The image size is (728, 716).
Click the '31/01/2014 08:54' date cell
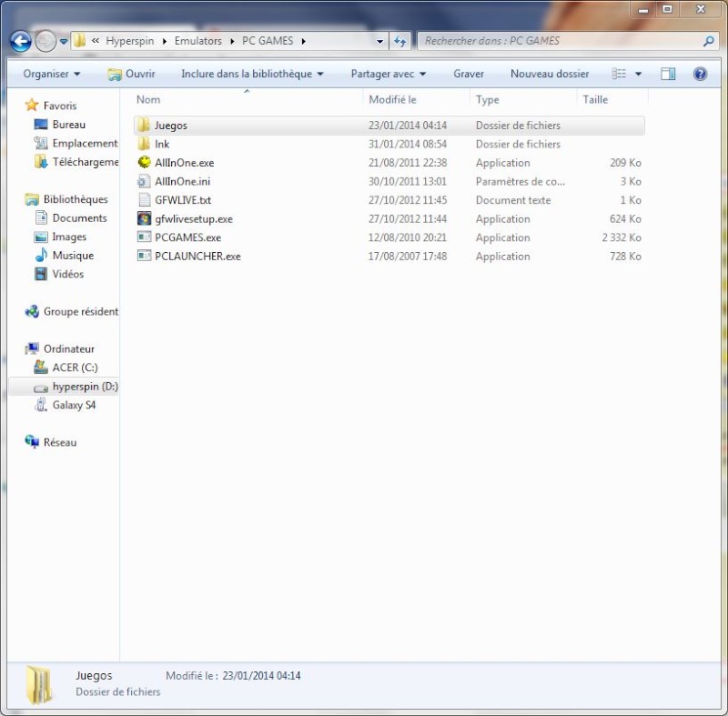[408, 144]
